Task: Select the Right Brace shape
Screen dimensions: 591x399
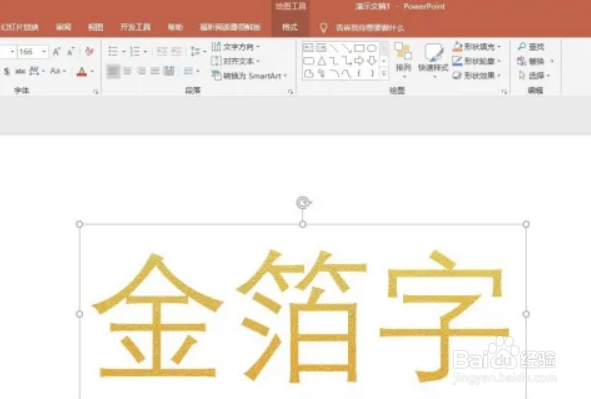Action: [372, 73]
